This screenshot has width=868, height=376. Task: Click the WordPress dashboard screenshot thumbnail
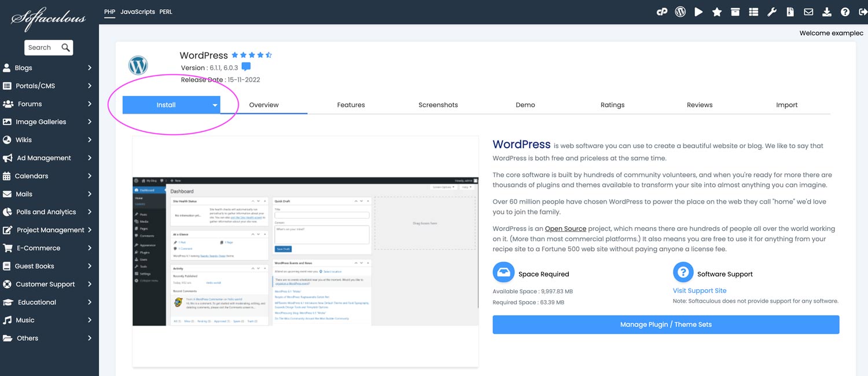pos(306,251)
